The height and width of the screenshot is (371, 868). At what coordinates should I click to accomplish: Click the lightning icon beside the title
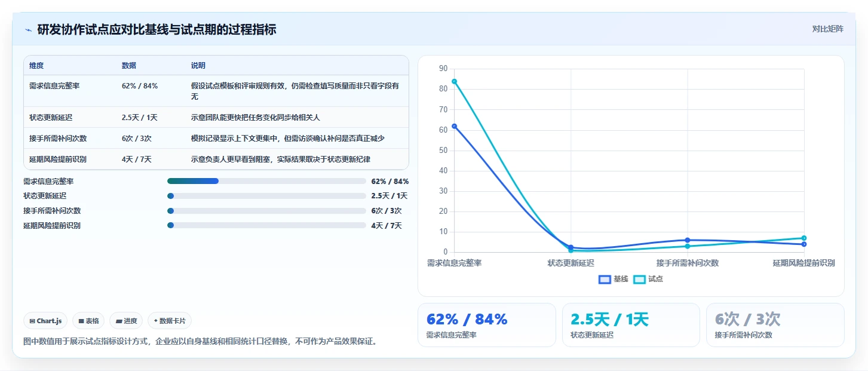point(28,30)
